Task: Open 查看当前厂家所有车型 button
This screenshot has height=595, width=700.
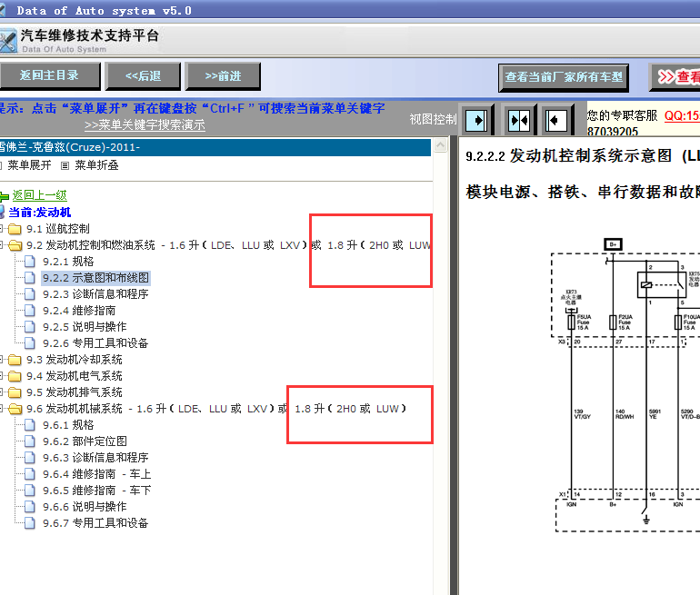Action: click(x=564, y=77)
